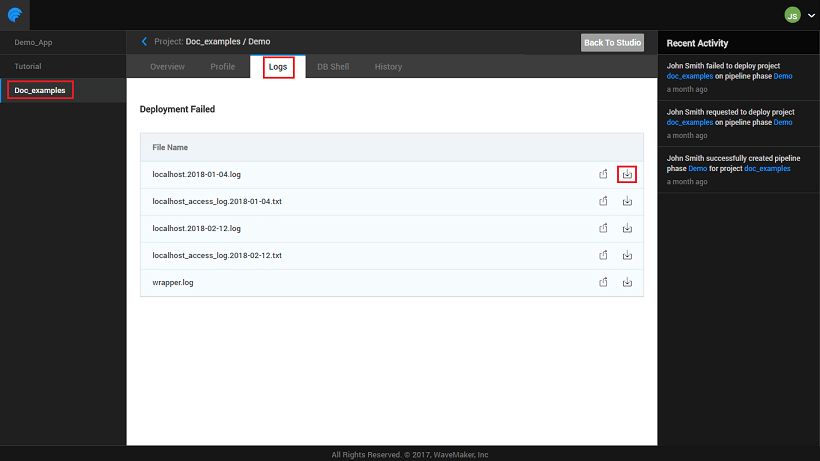Follow the doc_examples link in the failed deploy activity

[690, 76]
